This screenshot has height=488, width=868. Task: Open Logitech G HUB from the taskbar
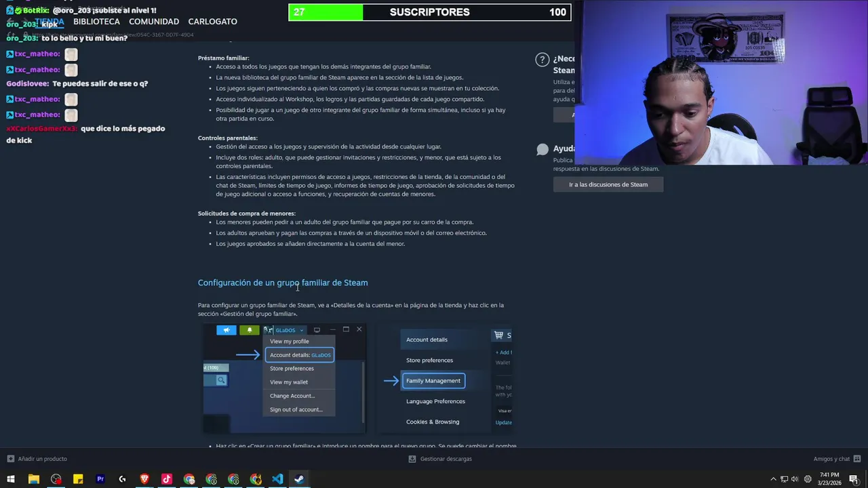click(122, 479)
